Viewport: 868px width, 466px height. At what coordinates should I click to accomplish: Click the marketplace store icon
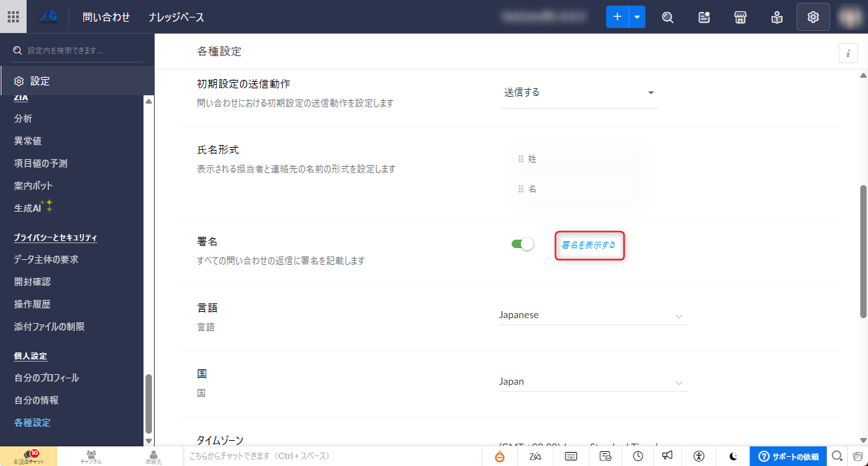pos(741,18)
